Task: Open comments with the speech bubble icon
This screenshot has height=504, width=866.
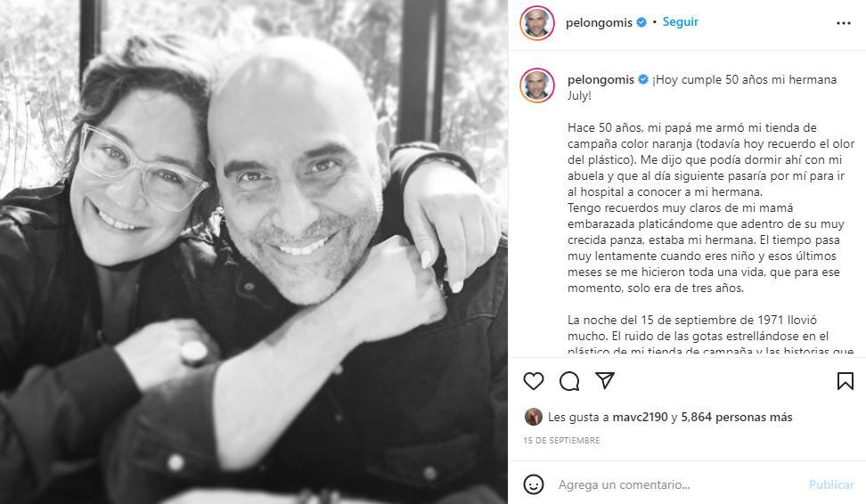Action: click(568, 381)
